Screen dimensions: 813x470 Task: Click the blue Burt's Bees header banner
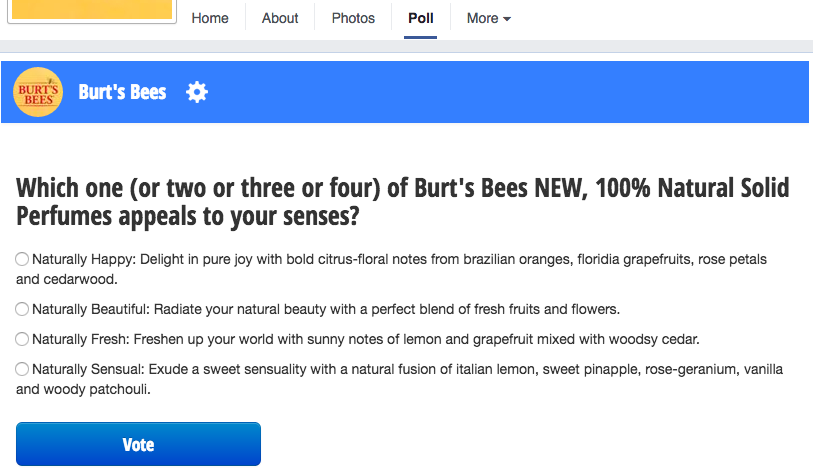[x=404, y=92]
